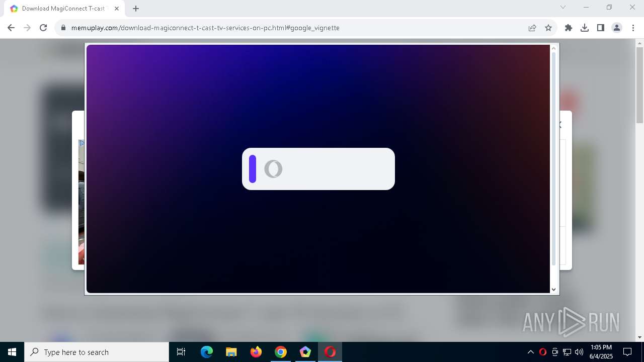Launch Firefox from taskbar
Screen dimensions: 644x362
coord(256,352)
